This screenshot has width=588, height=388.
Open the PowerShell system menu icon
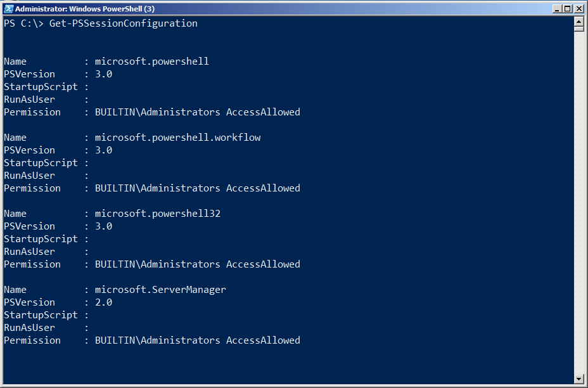8,8
